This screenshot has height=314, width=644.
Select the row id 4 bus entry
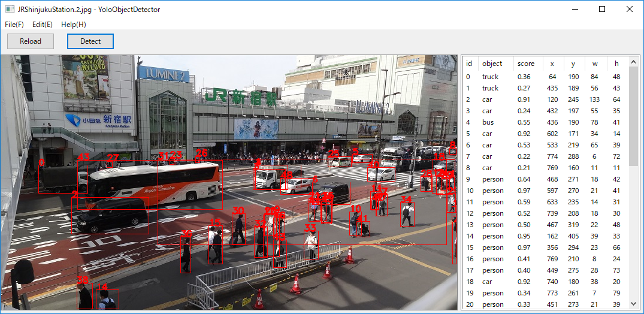point(546,122)
